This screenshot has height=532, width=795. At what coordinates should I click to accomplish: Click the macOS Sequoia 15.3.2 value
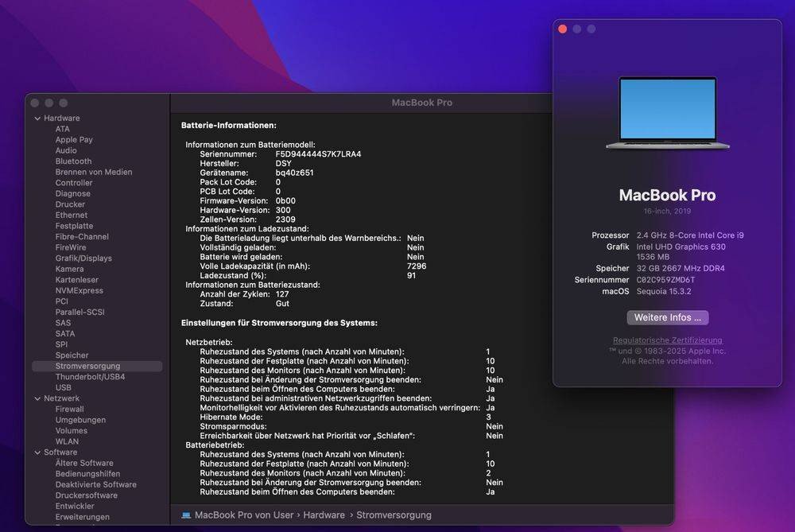click(x=664, y=292)
